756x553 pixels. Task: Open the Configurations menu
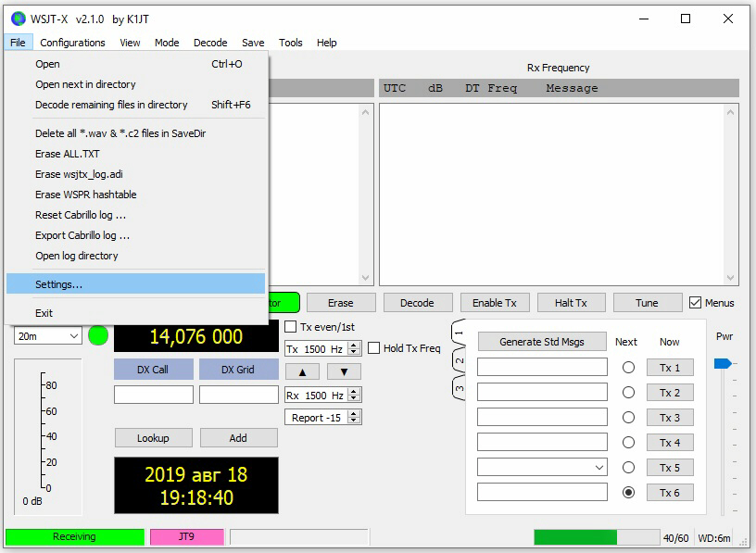(x=72, y=43)
